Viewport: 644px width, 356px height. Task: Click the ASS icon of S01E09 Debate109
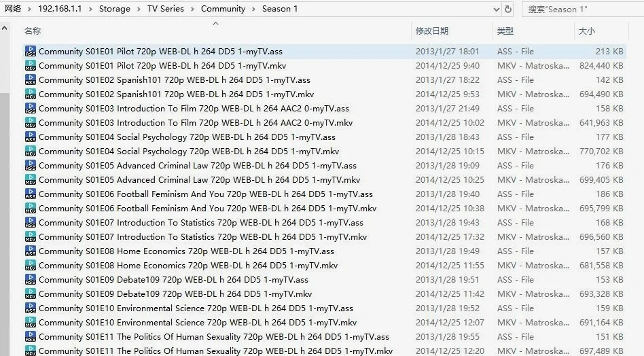pos(31,280)
